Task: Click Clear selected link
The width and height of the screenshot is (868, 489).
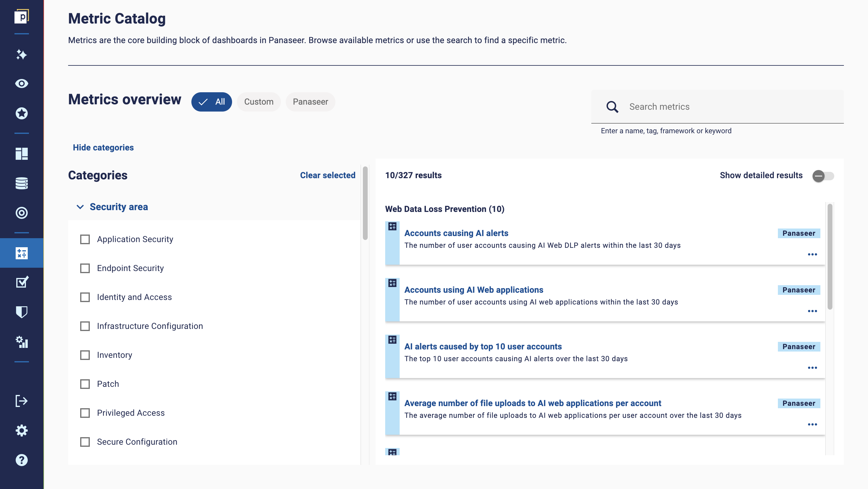Action: coord(328,175)
